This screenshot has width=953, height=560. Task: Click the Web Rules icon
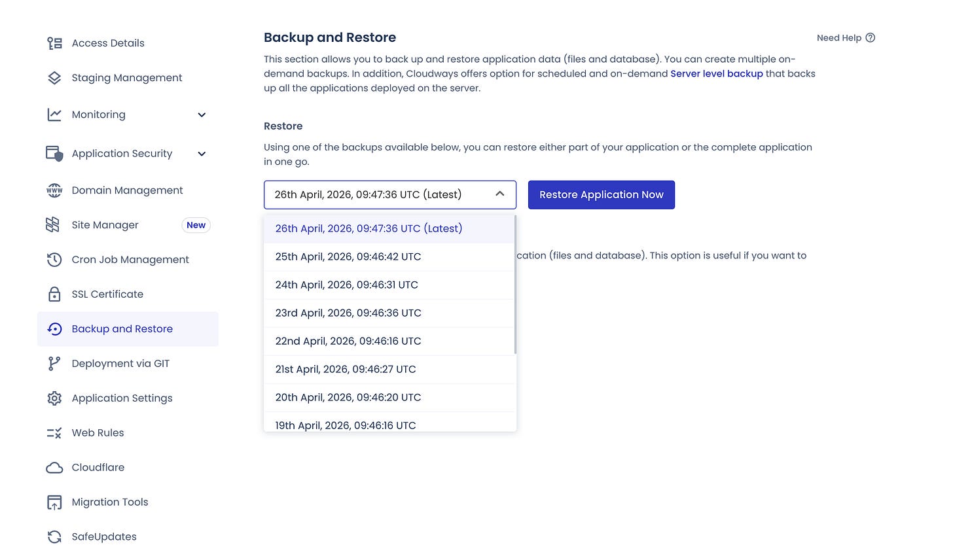(54, 433)
